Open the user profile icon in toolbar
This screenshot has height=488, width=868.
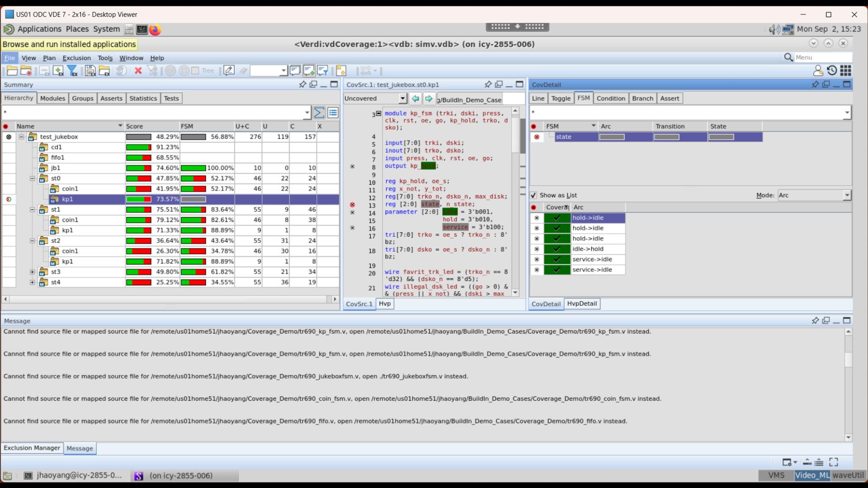click(818, 70)
